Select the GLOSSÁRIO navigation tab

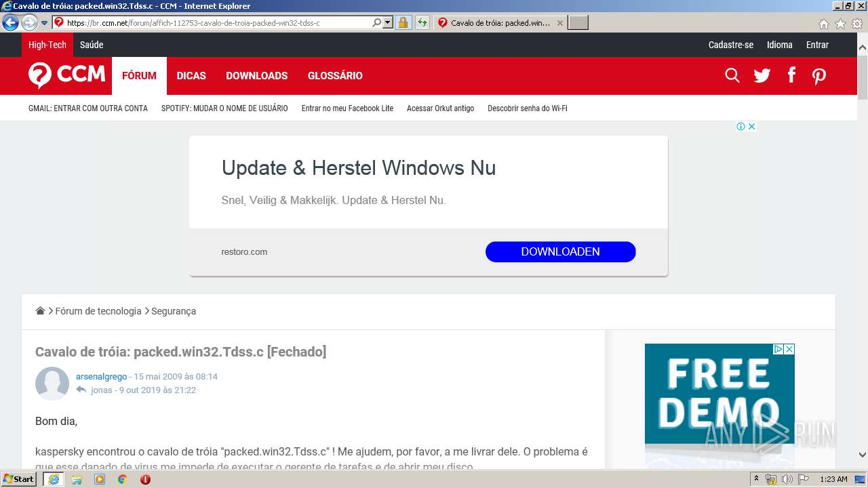tap(335, 76)
